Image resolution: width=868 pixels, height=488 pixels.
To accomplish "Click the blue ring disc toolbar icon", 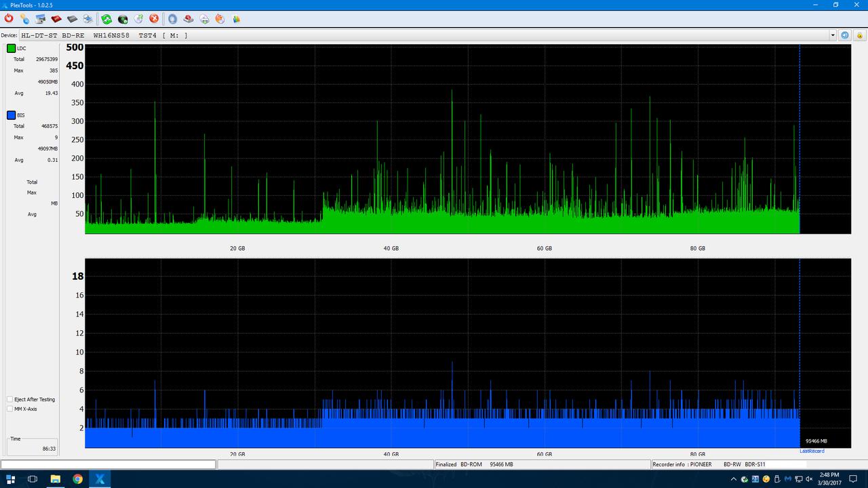I will pyautogui.click(x=172, y=19).
